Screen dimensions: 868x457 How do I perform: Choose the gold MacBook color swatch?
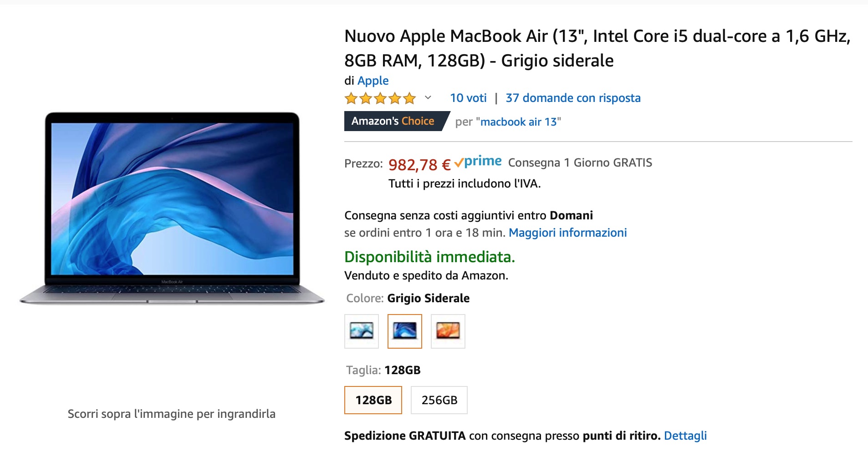click(x=448, y=331)
